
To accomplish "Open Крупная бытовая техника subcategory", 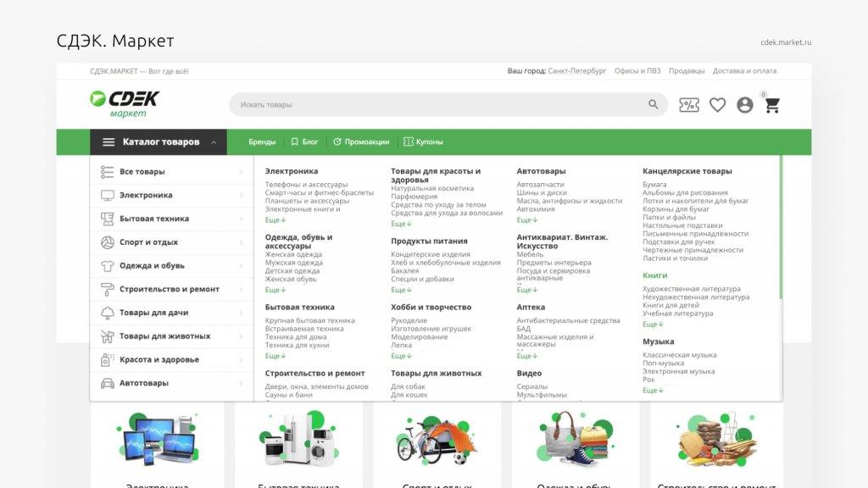I will pos(310,320).
